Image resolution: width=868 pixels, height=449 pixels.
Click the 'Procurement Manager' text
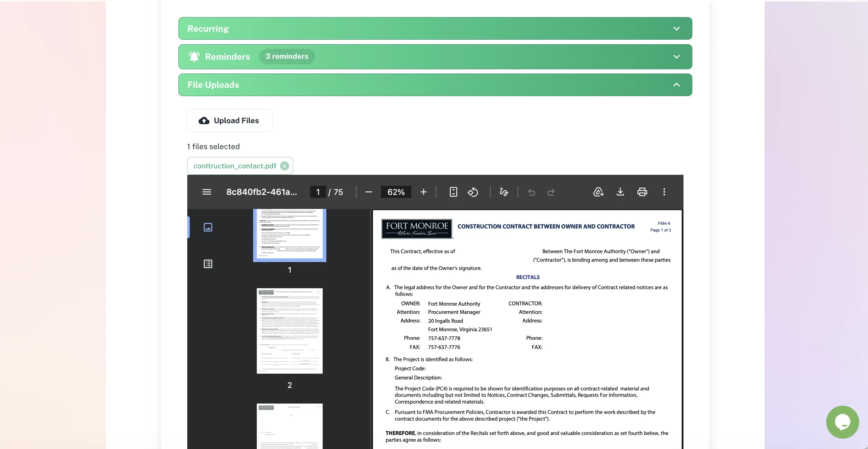click(454, 312)
